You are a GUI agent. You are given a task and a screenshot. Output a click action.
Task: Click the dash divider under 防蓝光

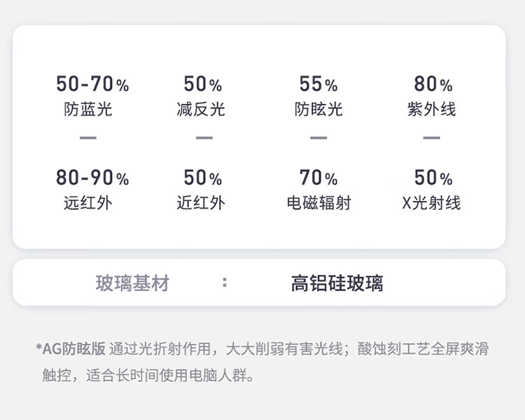pos(87,138)
